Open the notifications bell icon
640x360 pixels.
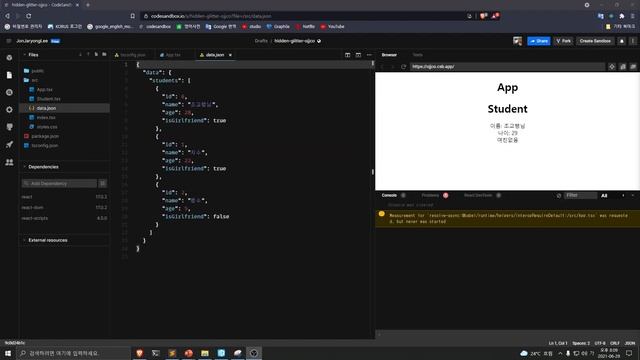pyautogui.click(x=622, y=41)
